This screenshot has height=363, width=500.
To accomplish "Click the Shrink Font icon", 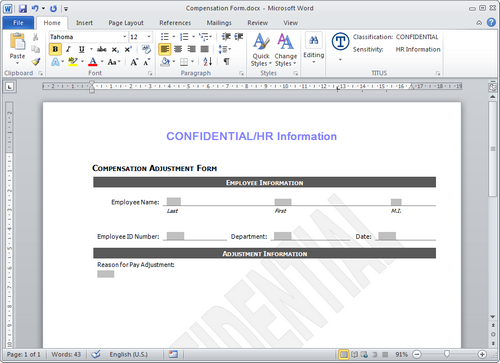I will 147,62.
